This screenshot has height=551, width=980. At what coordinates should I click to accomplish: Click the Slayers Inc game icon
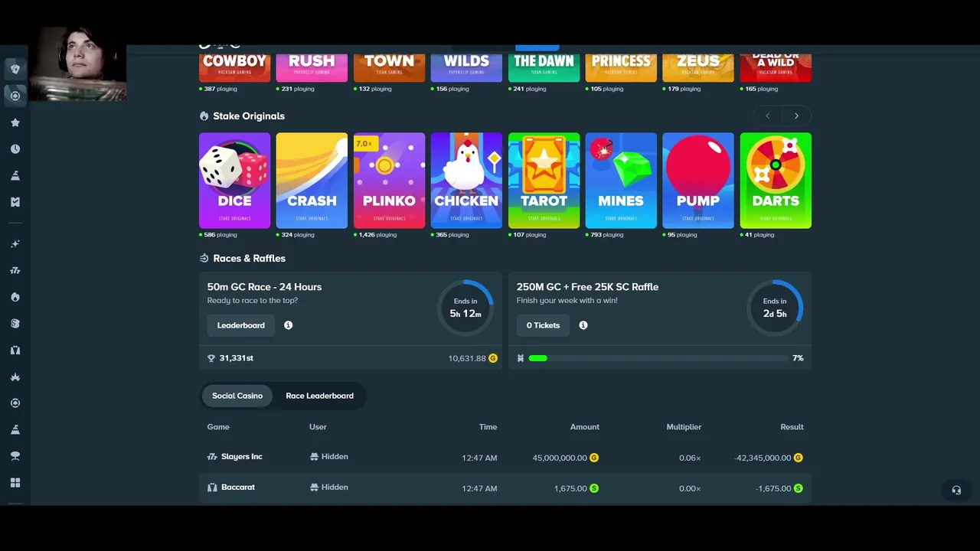pyautogui.click(x=212, y=457)
